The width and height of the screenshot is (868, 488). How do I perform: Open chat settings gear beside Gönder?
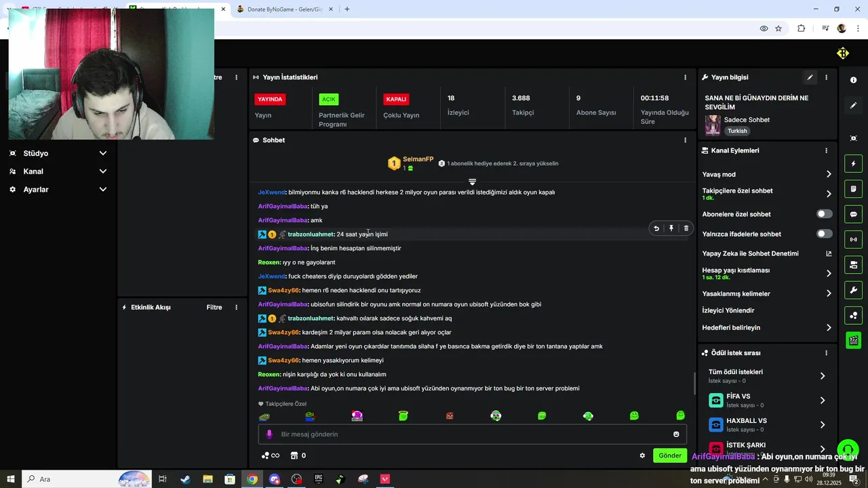[x=642, y=455]
